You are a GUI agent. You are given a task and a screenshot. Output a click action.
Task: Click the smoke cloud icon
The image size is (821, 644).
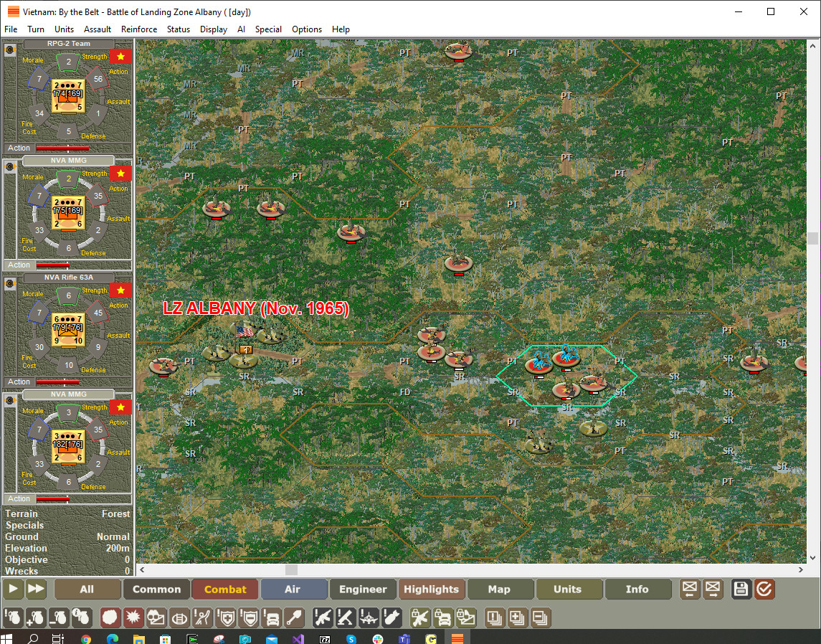pyautogui.click(x=110, y=617)
